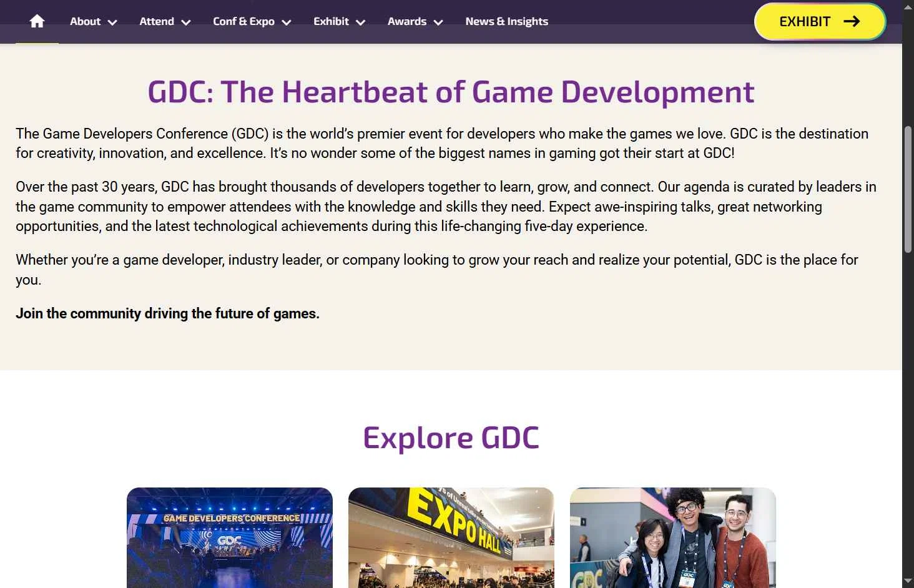Expand the About dropdown chevron
The image size is (914, 588).
click(112, 22)
